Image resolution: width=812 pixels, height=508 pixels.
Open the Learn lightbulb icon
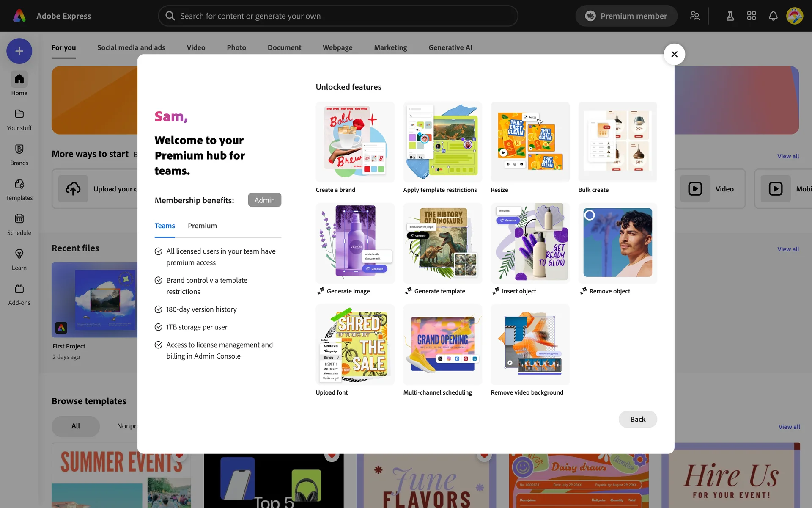click(19, 254)
